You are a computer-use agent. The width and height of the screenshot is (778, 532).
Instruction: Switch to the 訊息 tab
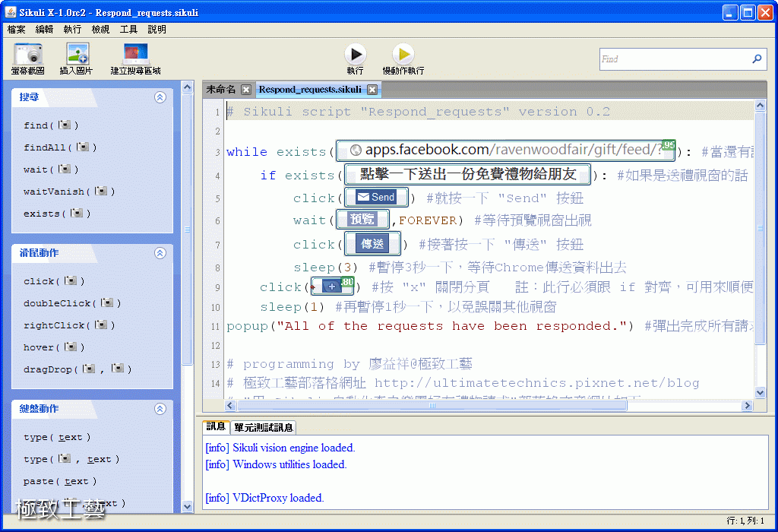pos(216,426)
